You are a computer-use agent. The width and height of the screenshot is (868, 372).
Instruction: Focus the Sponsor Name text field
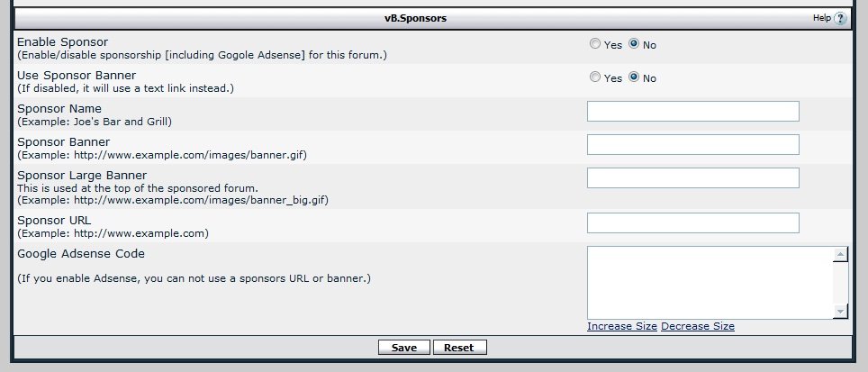click(693, 112)
